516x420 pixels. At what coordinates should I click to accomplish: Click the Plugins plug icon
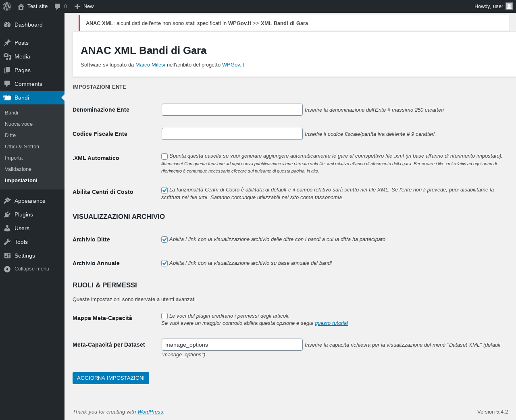[x=7, y=214]
